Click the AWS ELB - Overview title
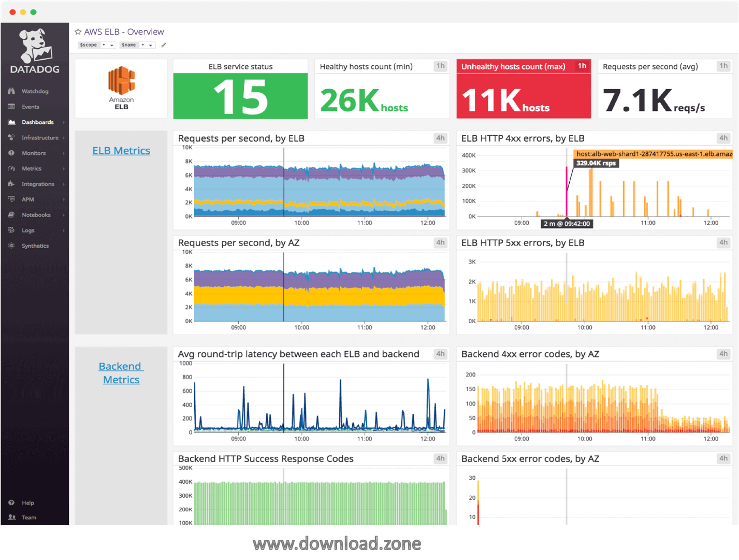 point(124,32)
